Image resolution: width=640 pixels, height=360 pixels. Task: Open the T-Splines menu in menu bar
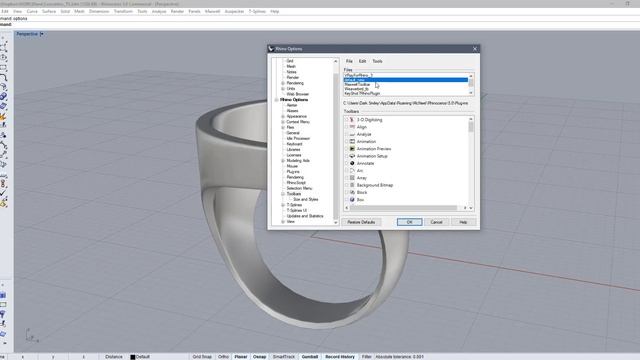coord(257,11)
